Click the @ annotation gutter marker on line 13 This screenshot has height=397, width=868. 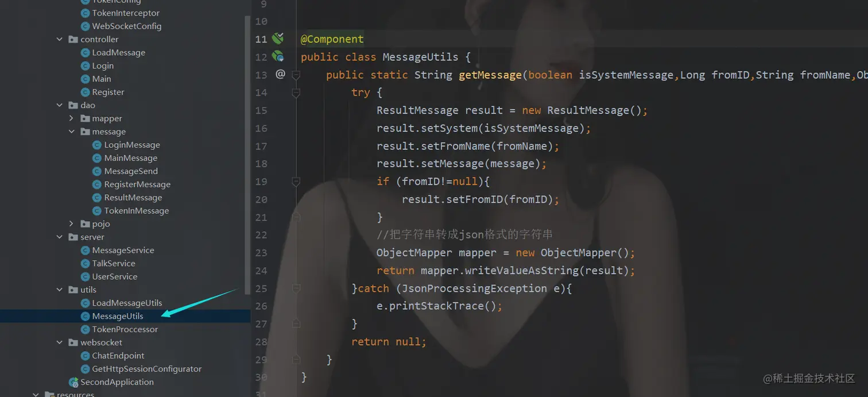coord(280,74)
